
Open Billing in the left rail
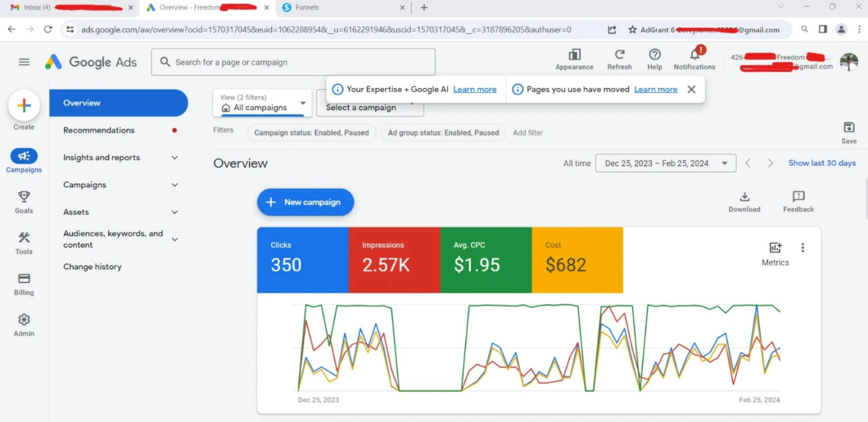coord(24,284)
